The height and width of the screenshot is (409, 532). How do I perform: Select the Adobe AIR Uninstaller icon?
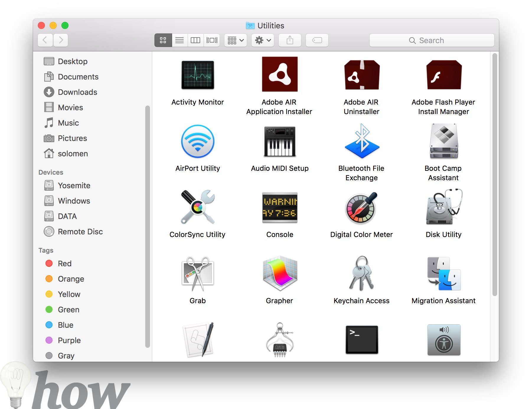[362, 75]
